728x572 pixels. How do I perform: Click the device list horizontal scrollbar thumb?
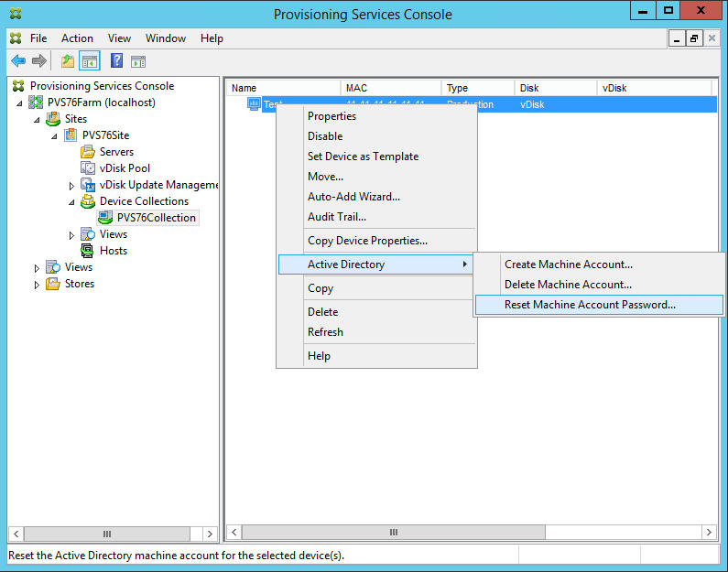coord(394,532)
